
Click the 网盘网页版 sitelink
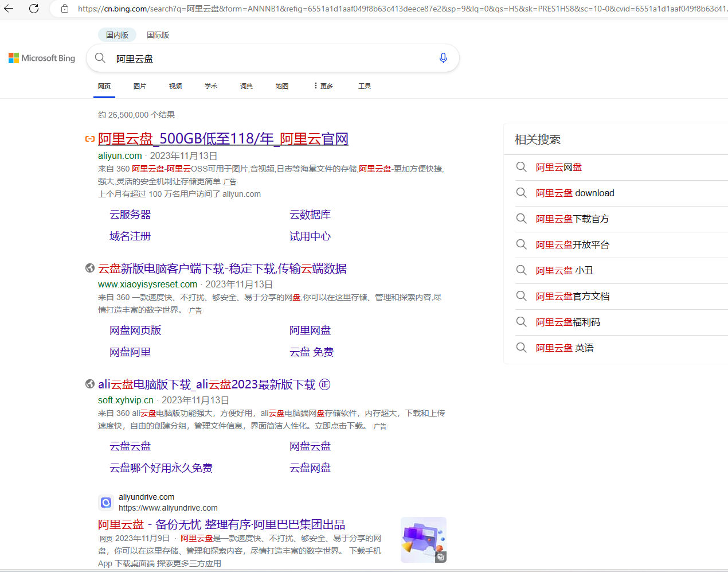tap(135, 330)
